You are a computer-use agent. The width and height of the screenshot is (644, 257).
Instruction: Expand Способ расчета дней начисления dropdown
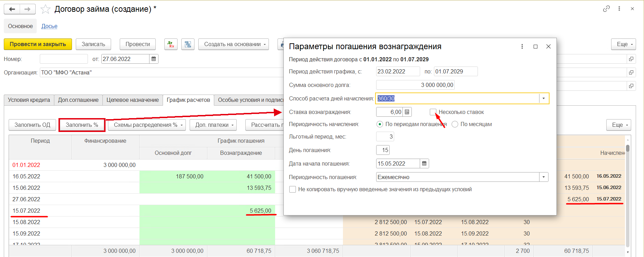point(544,98)
